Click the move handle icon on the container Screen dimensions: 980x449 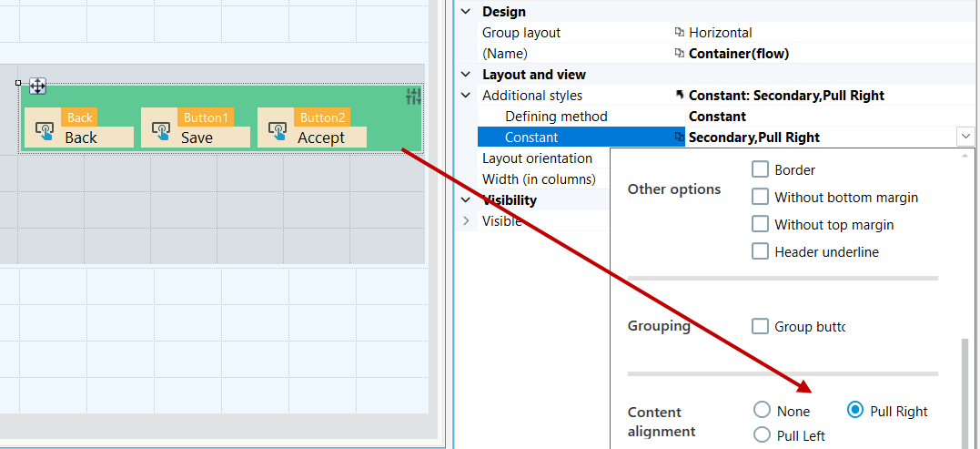pyautogui.click(x=38, y=86)
